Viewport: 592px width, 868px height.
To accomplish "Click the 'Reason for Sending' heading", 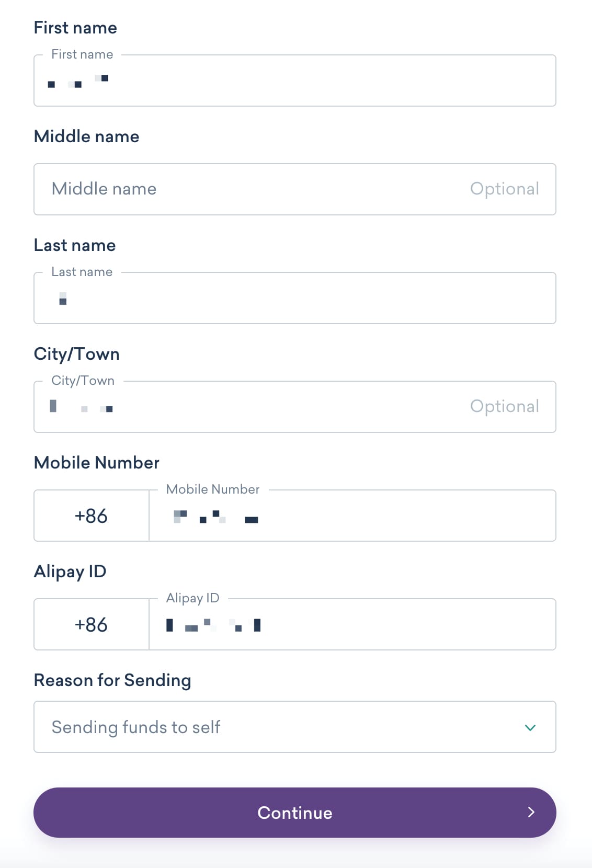I will point(112,680).
